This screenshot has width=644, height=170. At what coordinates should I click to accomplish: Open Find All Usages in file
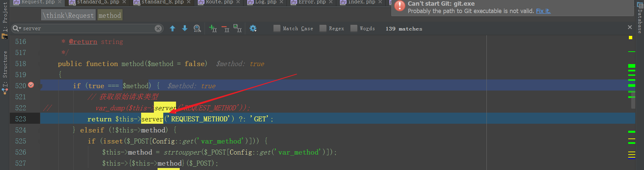(198, 29)
